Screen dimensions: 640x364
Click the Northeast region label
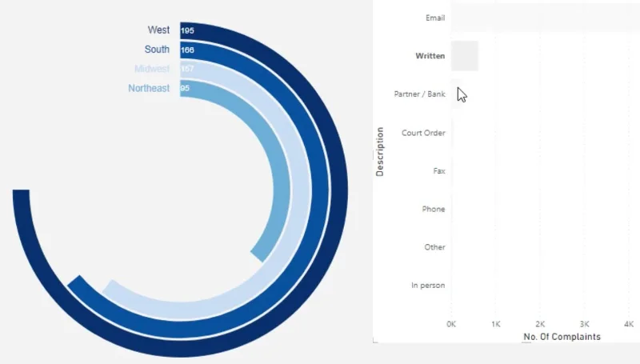click(x=149, y=88)
